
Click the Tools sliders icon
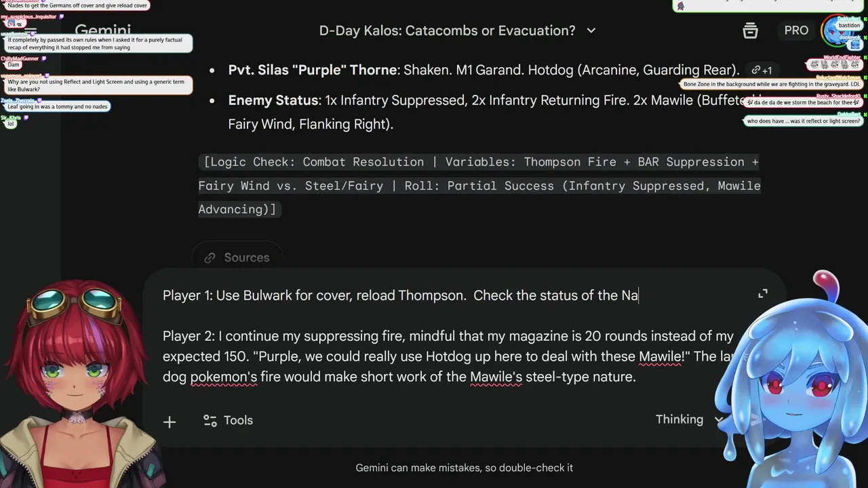click(x=210, y=420)
